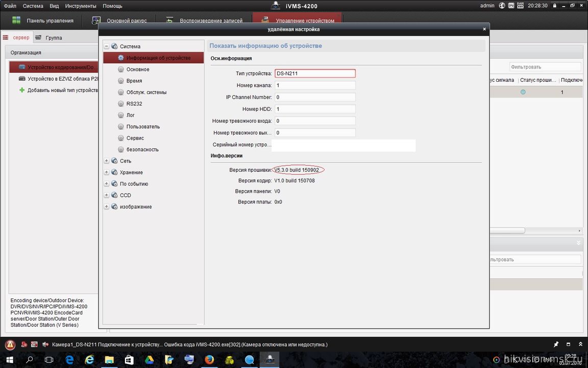Launch Firefox from taskbar
Image resolution: width=588 pixels, height=368 pixels.
click(x=209, y=360)
